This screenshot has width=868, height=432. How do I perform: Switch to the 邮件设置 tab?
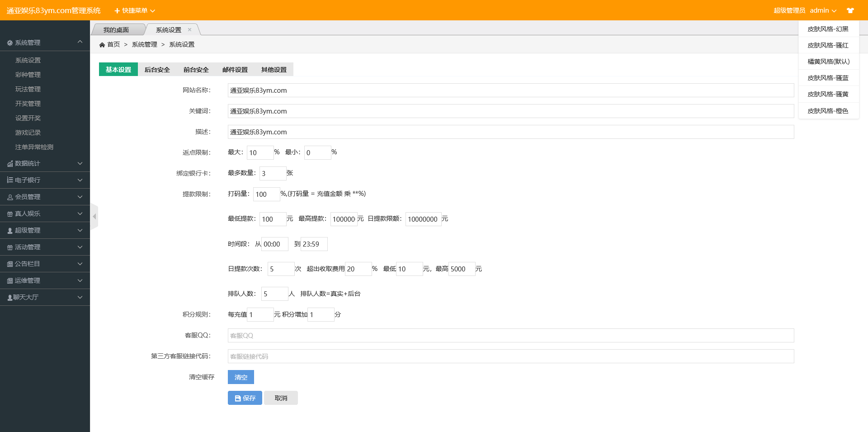pyautogui.click(x=235, y=70)
